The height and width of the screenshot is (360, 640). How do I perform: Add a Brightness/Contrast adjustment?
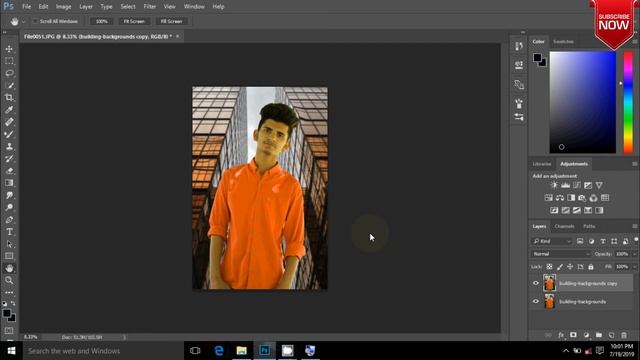554,185
